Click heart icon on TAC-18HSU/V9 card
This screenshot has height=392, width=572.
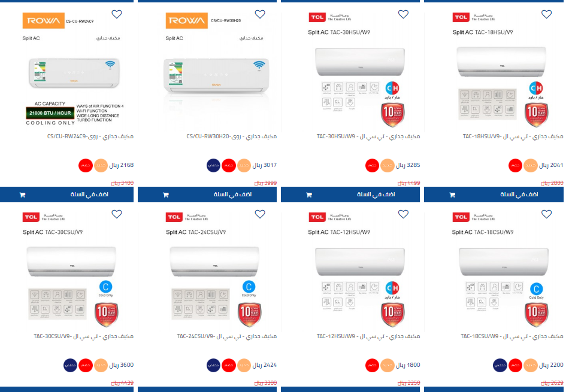546,14
